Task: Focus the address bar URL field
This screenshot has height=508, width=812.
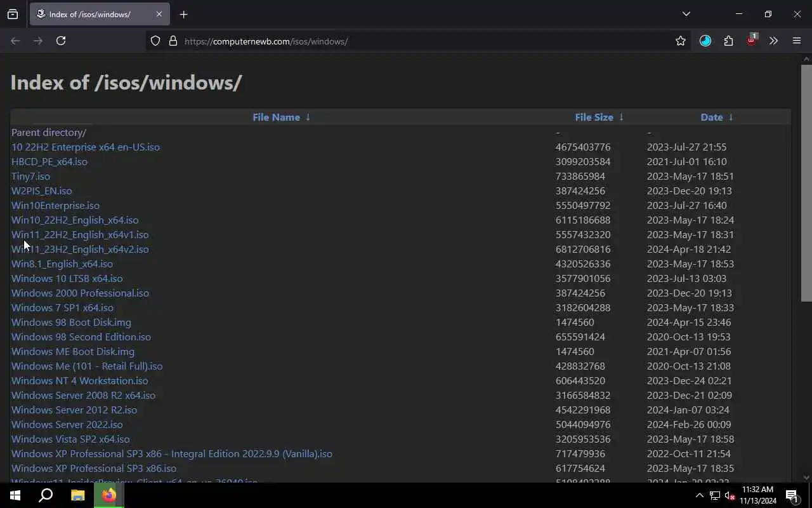Action: click(x=419, y=41)
